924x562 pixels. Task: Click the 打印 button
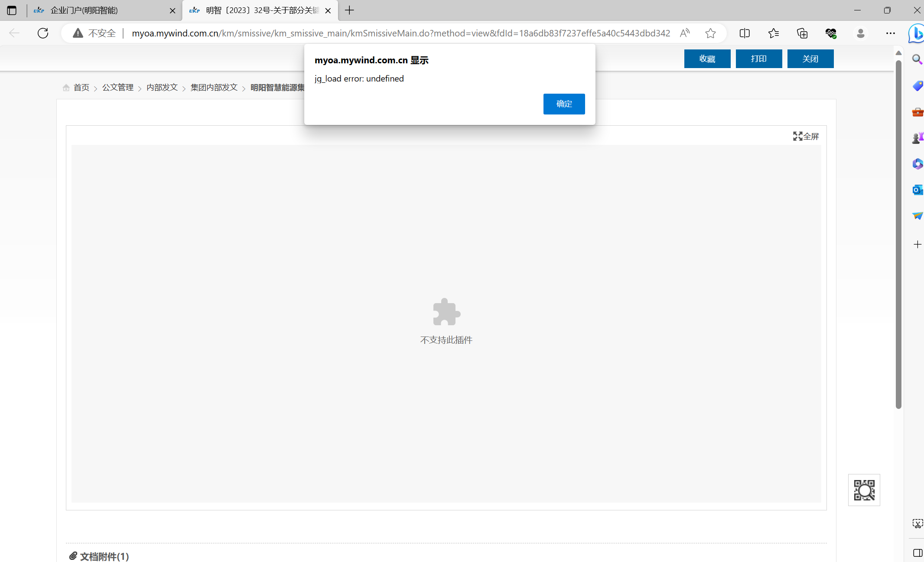pos(758,59)
